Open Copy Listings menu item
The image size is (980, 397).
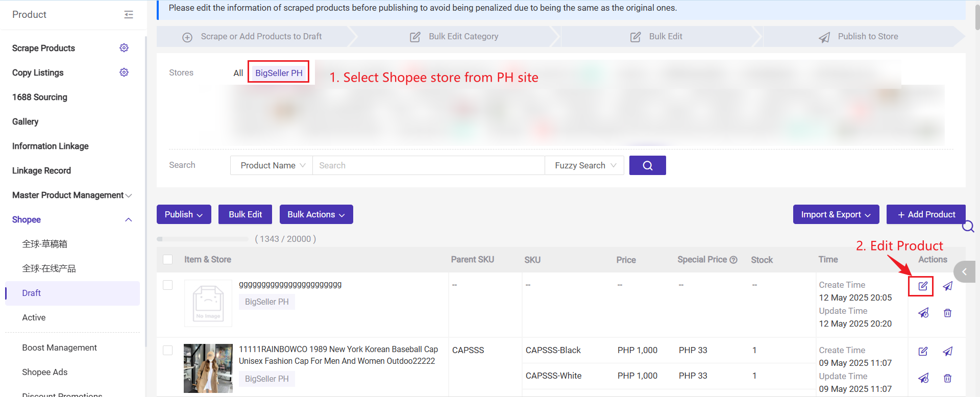[38, 72]
